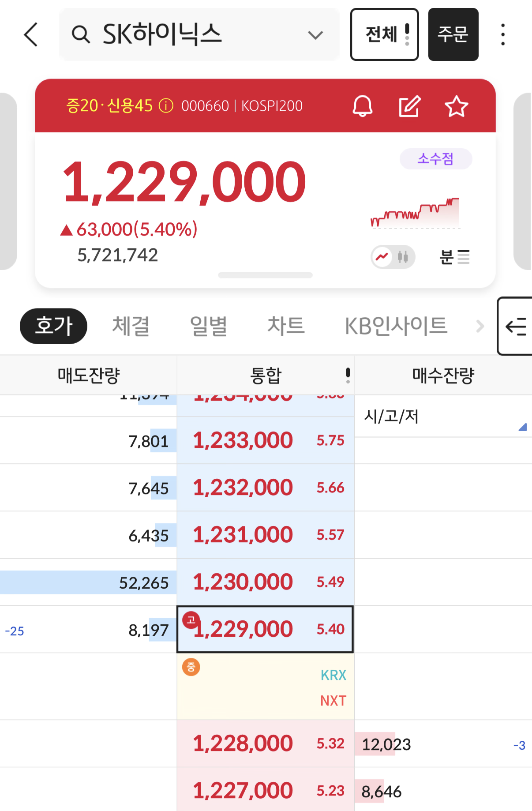Viewport: 532px width, 811px height.
Task: Open the three-dot more options menu
Action: (x=503, y=34)
